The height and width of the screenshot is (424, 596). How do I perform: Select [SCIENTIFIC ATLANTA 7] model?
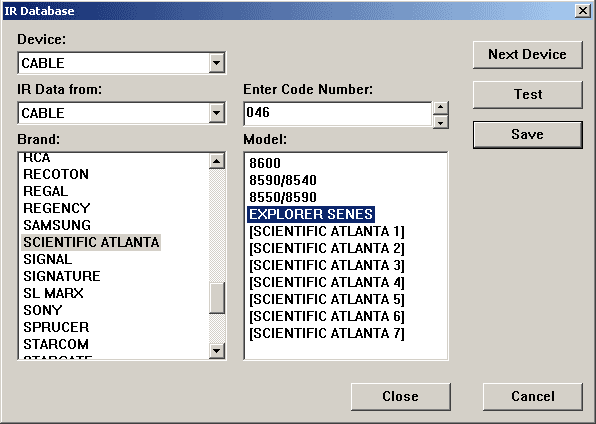tap(327, 333)
